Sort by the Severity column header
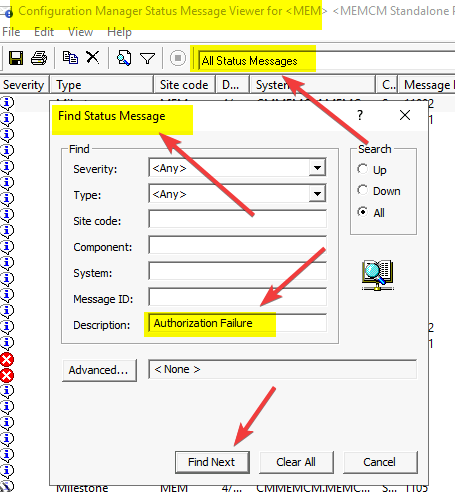 click(x=24, y=85)
